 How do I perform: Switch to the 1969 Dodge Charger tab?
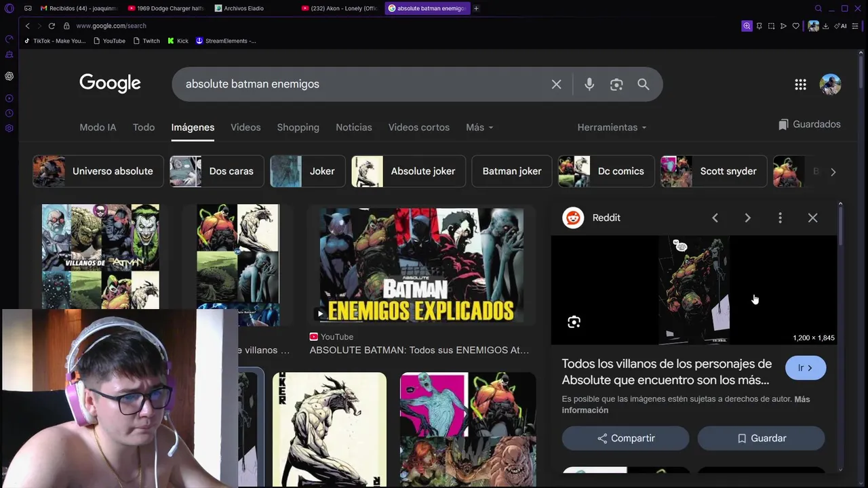click(x=167, y=8)
